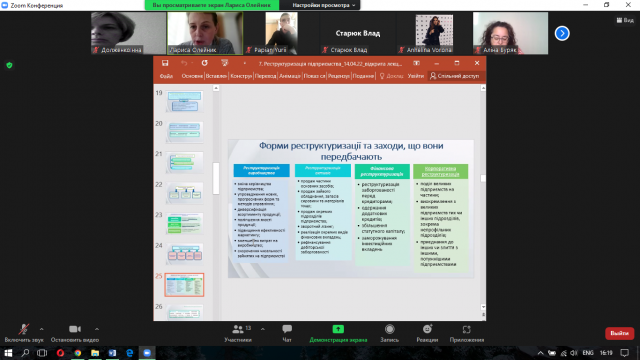This screenshot has height=360, width=640.
Task: Unmute microphone with Включить звук
Action: click(x=24, y=333)
